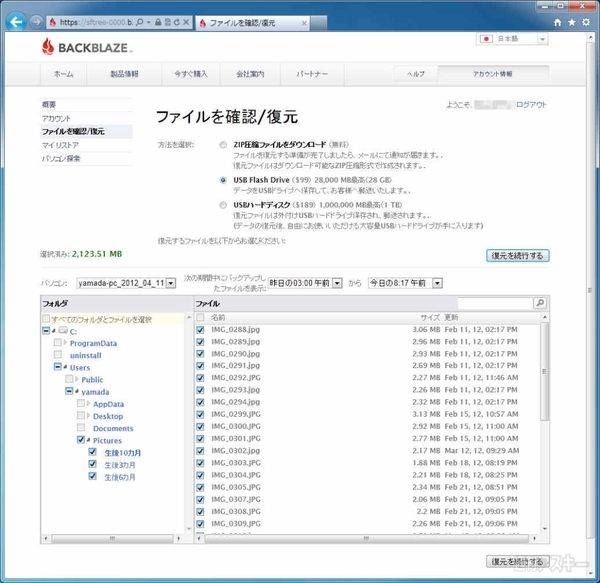Open the new blank tab button
Viewport: 600px width, 583px height.
pyautogui.click(x=318, y=23)
